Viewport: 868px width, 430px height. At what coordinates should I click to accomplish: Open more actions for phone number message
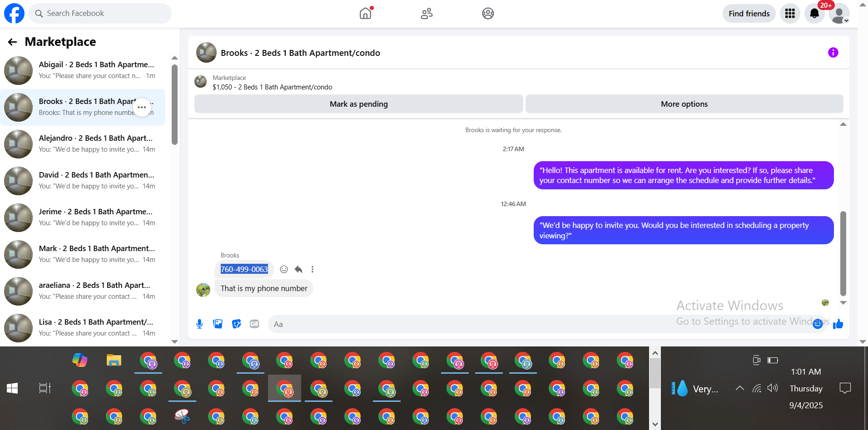[x=312, y=269]
